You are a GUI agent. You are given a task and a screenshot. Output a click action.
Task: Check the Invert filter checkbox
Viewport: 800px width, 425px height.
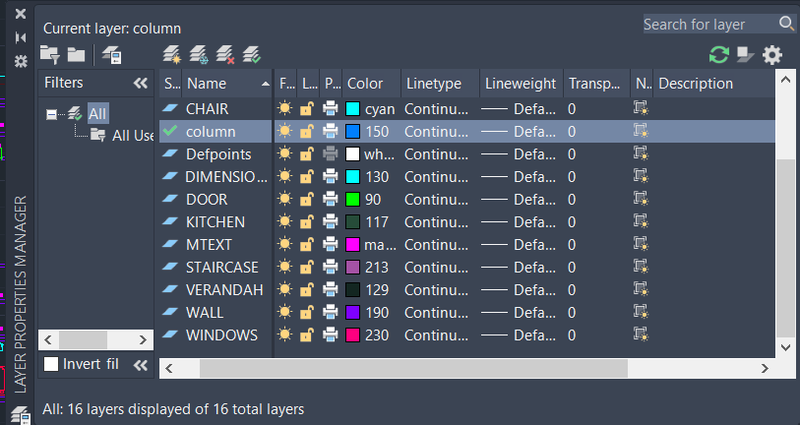(51, 364)
